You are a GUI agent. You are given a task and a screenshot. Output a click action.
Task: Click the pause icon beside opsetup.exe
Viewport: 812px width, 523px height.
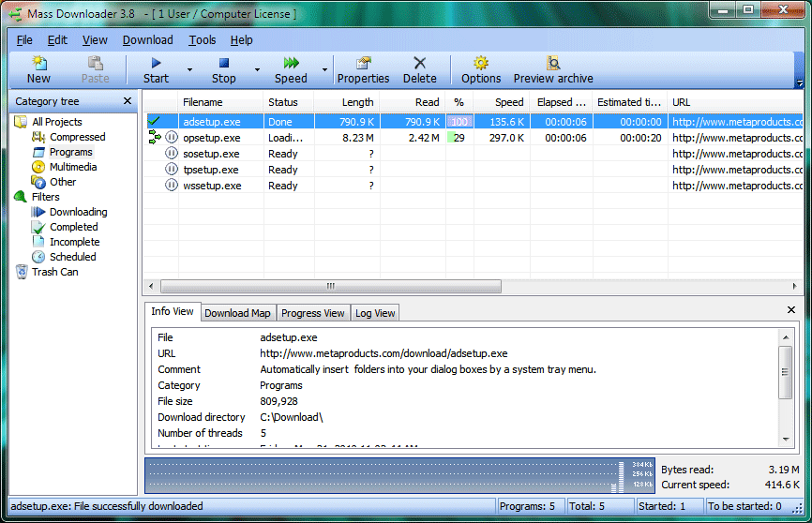(172, 137)
